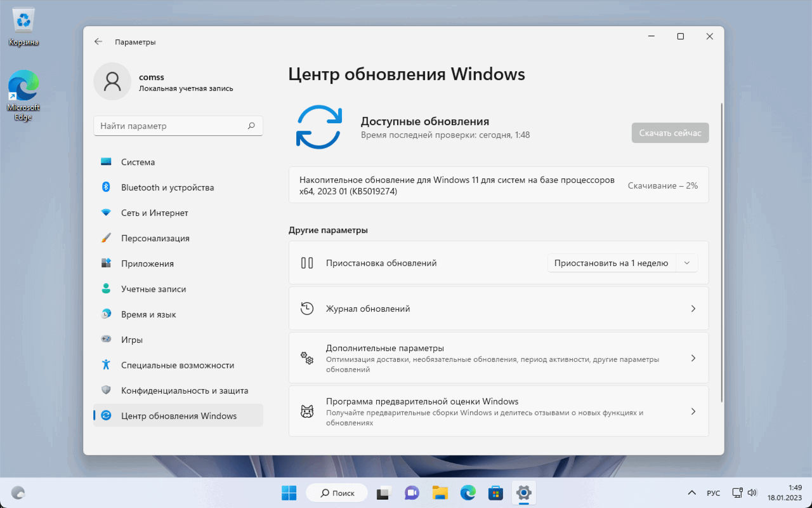Click the network and volume tray icons

click(744, 493)
